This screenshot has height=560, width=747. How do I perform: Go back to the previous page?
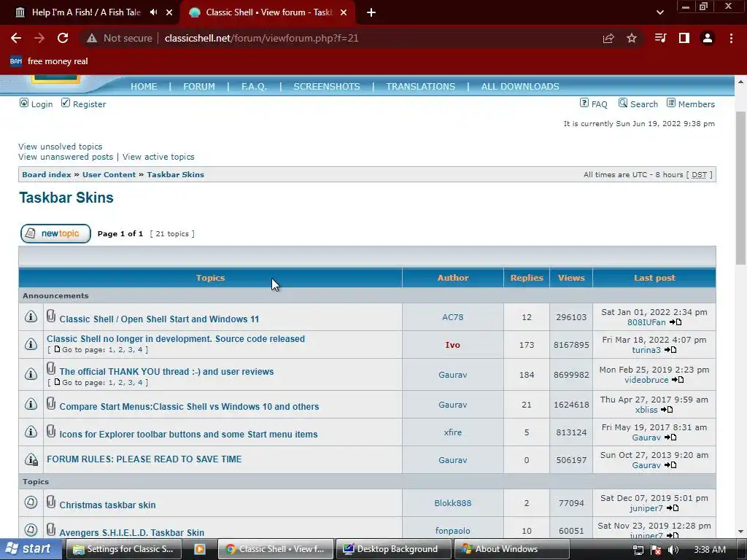coord(16,38)
